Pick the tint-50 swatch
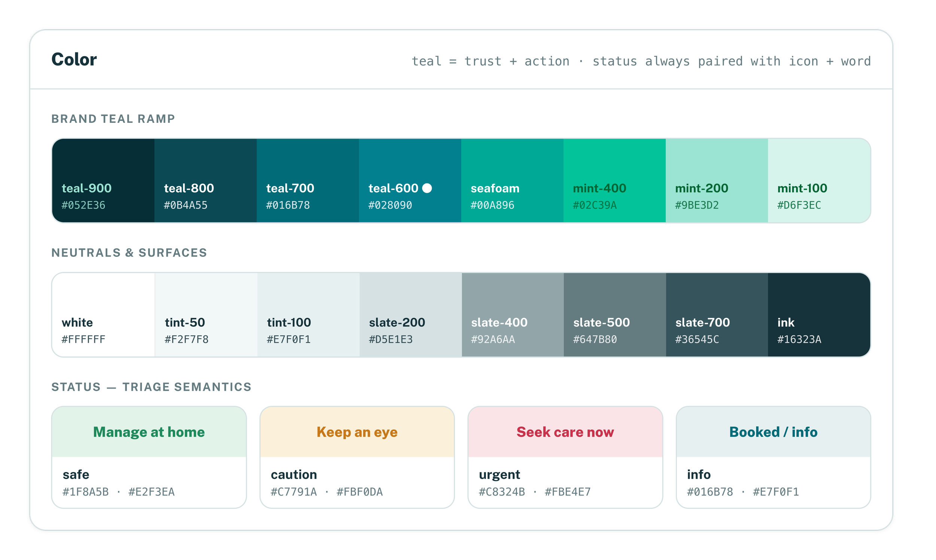936x560 pixels. click(206, 315)
